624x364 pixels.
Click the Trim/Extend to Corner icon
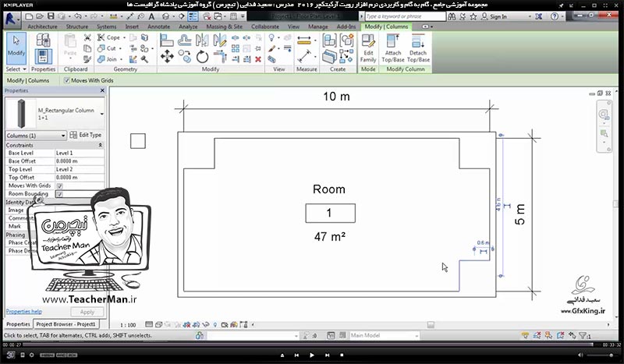(x=220, y=56)
